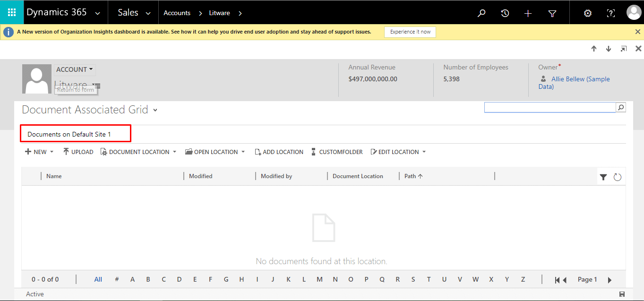
Task: Open the OPEN LOCATION dropdown
Action: (x=215, y=152)
